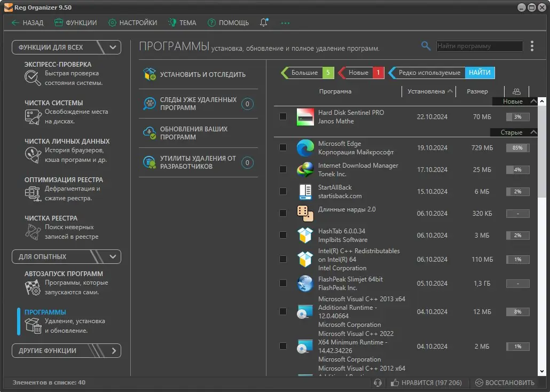This screenshot has width=550, height=392.
Task: Sort by Программа column header
Action: [x=335, y=91]
